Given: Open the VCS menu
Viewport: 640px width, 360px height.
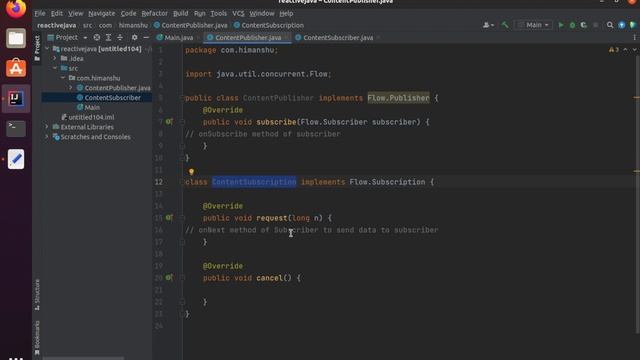Looking at the screenshot, I should point(238,13).
